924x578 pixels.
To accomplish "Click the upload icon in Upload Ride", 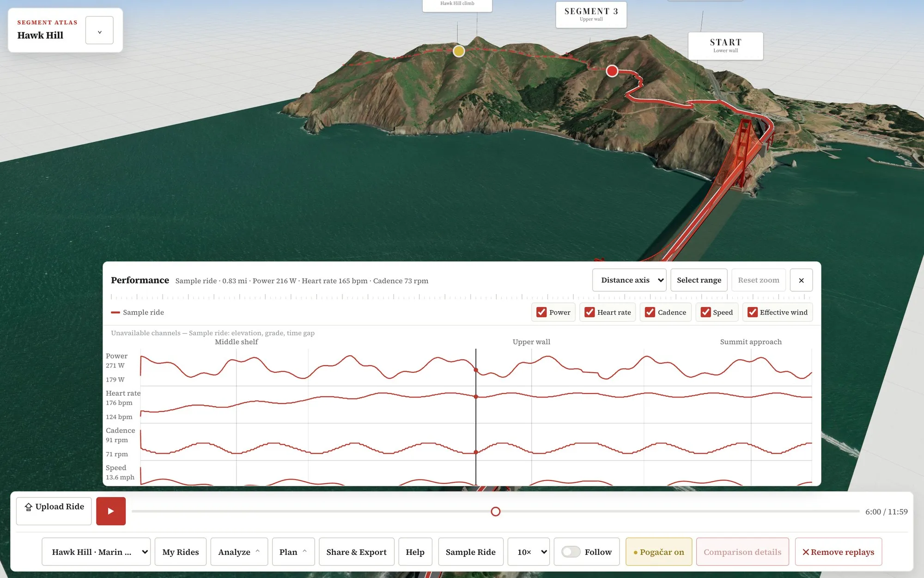I will click(28, 507).
